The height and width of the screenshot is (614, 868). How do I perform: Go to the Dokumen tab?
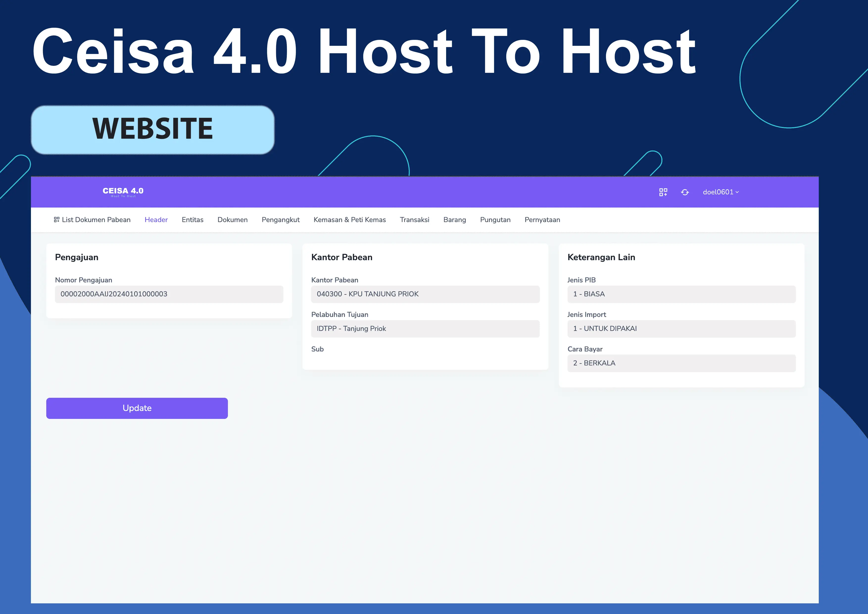click(233, 220)
